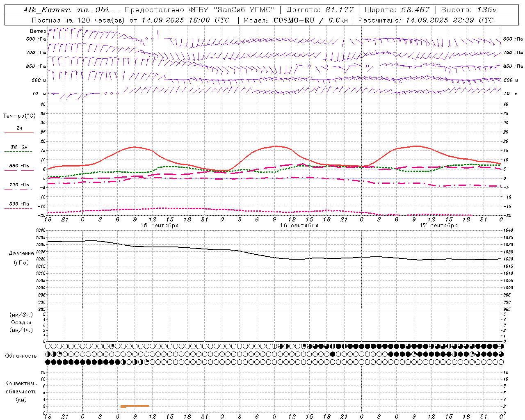The height and width of the screenshot is (420, 525).
Task: Click the date label 16 сентября
Action: [x=299, y=226]
